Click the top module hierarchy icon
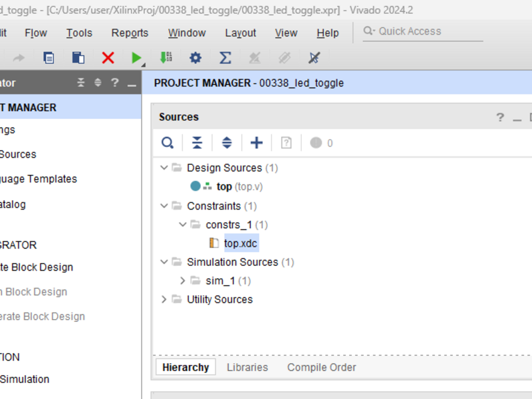The height and width of the screenshot is (399, 532). (207, 186)
